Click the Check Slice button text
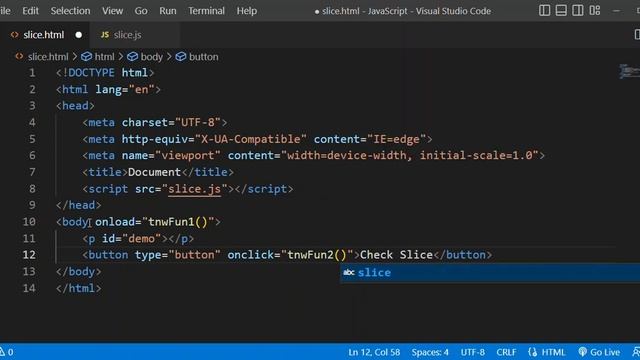The width and height of the screenshot is (640, 360). 396,255
